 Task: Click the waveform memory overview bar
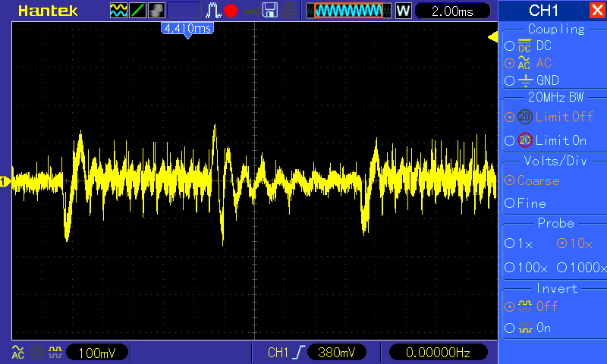(349, 11)
